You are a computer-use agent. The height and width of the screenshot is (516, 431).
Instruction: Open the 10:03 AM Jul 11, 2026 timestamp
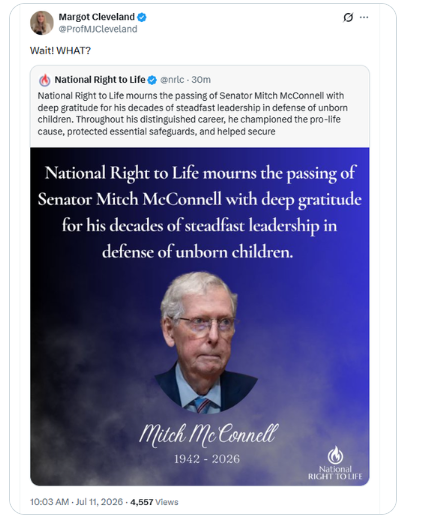pyautogui.click(x=76, y=502)
